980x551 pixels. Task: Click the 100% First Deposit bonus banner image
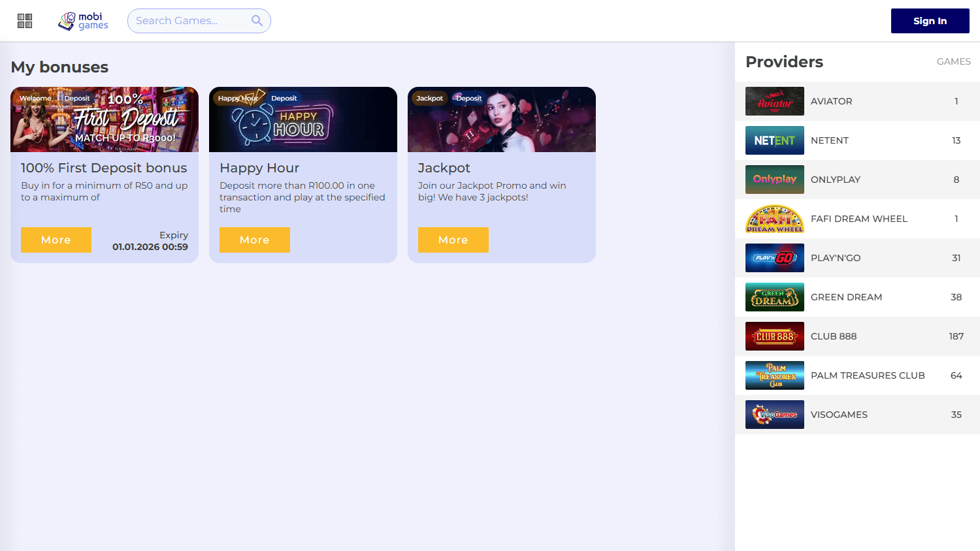click(x=105, y=119)
